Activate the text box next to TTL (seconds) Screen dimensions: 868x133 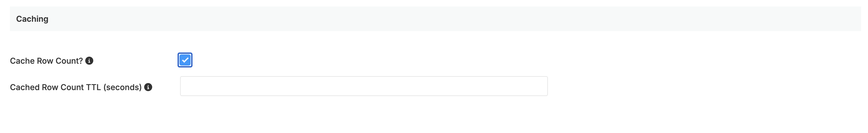[364, 86]
